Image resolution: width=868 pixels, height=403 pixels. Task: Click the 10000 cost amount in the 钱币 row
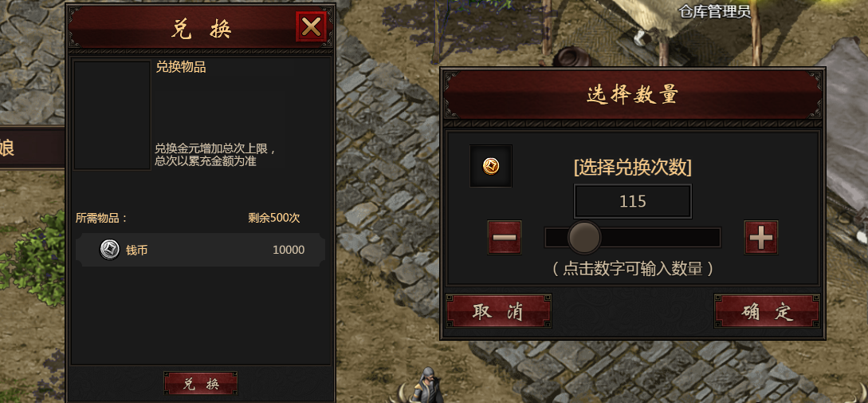(x=289, y=250)
